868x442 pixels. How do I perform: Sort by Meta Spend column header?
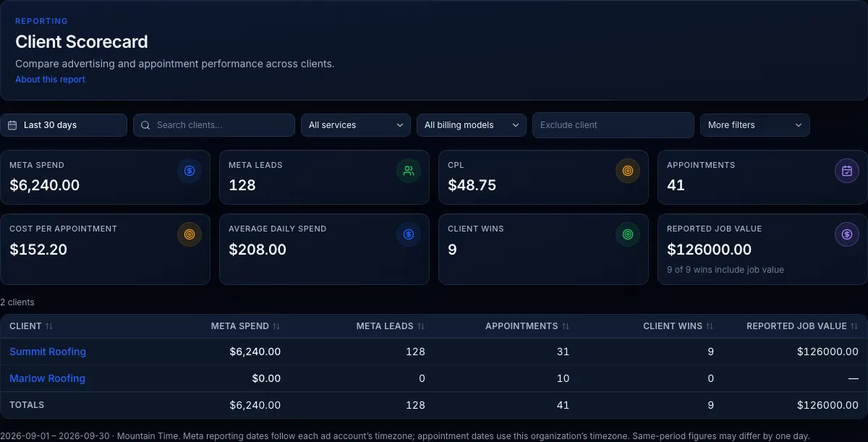point(245,326)
